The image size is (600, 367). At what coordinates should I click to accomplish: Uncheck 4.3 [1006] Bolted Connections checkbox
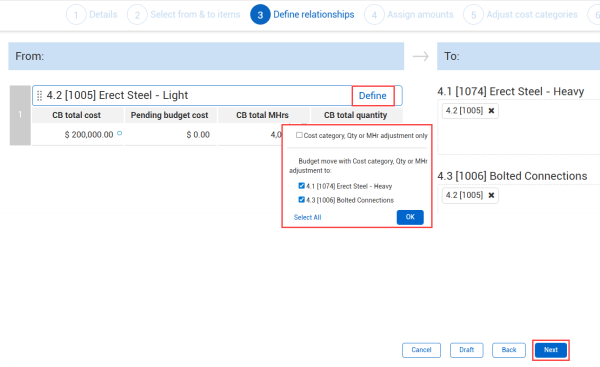(302, 200)
